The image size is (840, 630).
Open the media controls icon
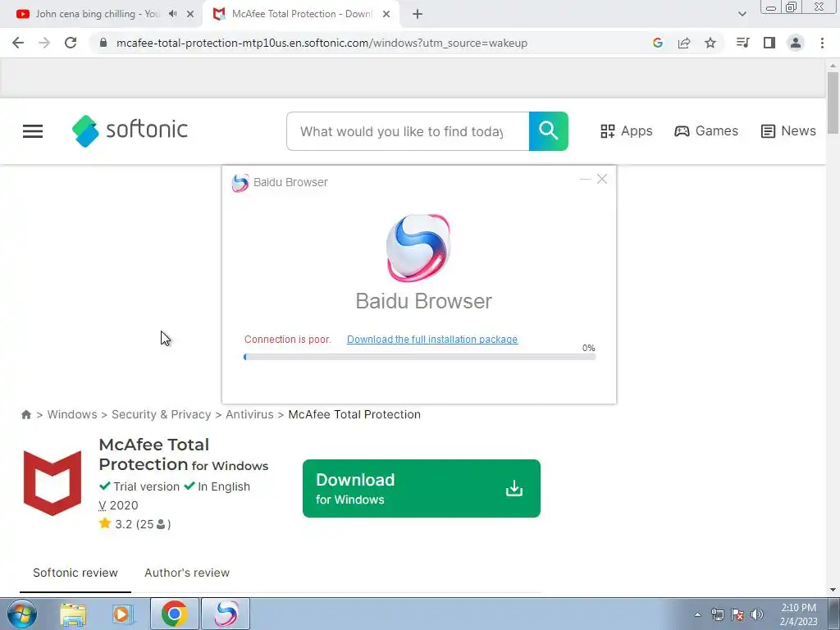[x=743, y=43]
